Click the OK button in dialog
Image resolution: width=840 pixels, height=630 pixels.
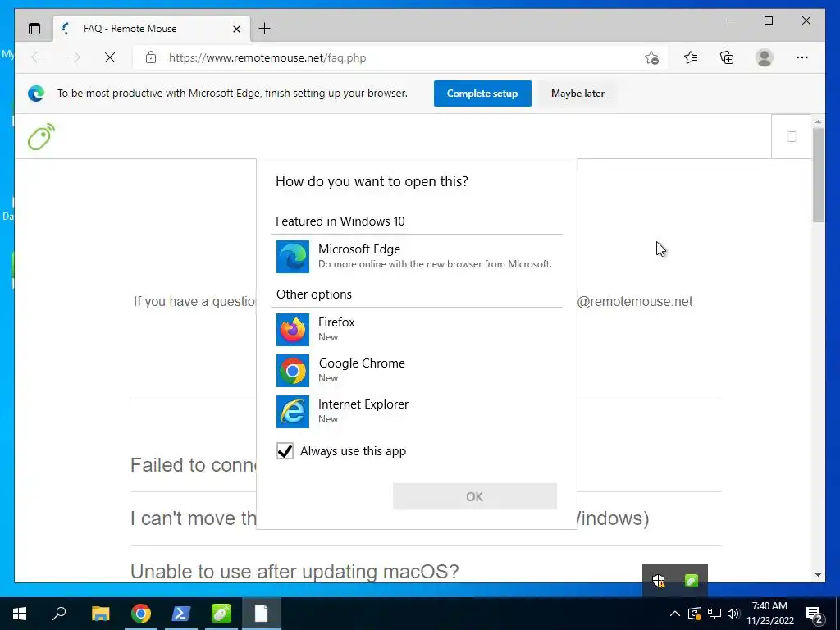(475, 496)
